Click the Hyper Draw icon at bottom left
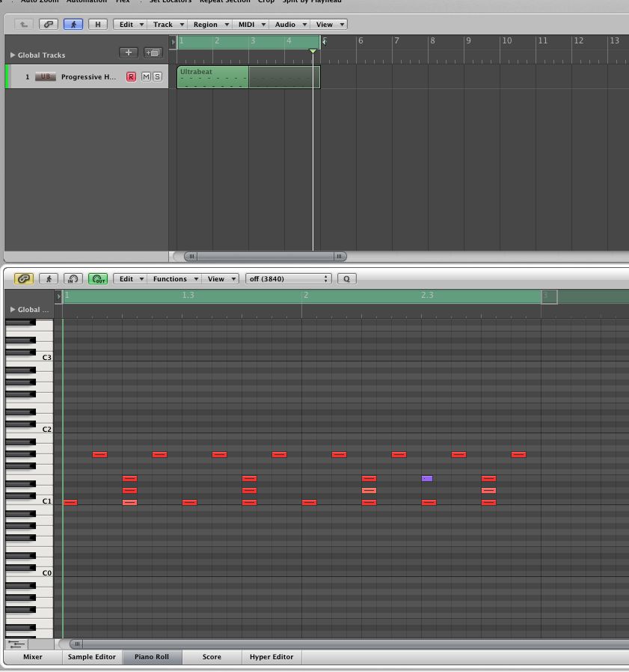 click(16, 644)
